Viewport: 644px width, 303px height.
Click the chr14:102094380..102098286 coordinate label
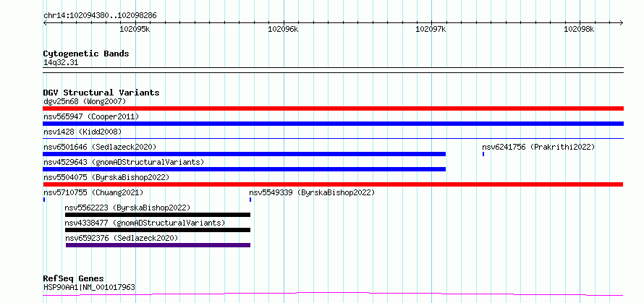(100, 16)
